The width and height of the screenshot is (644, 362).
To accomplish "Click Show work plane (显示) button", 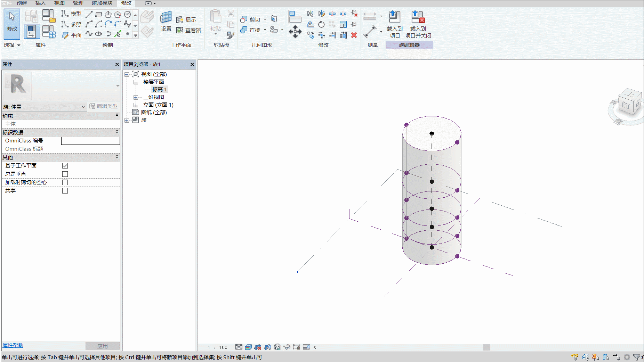I will click(x=186, y=19).
